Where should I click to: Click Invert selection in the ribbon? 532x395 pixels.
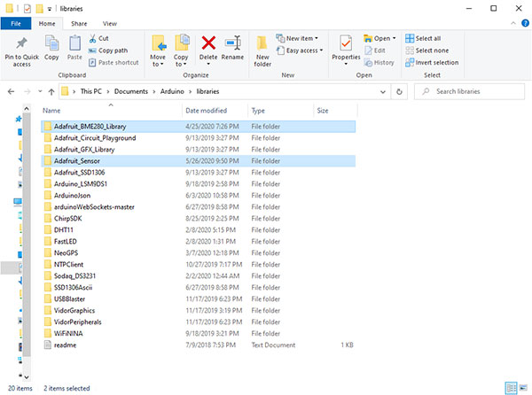(434, 62)
